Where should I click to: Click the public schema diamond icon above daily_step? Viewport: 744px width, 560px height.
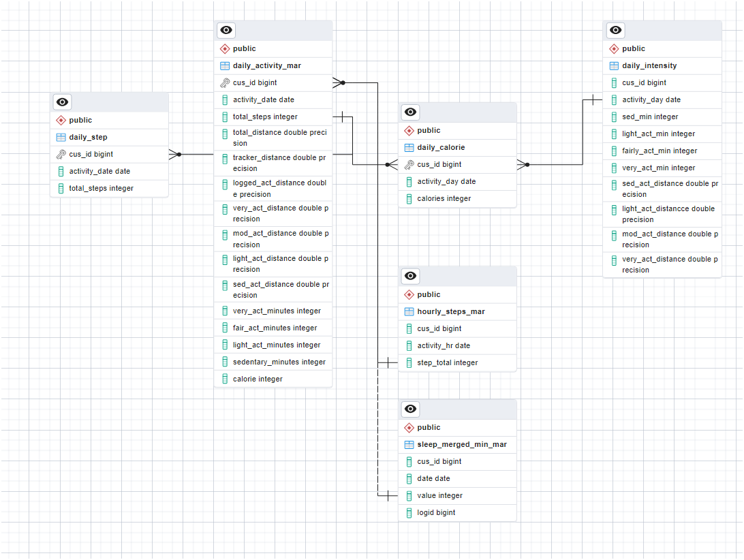click(x=61, y=119)
